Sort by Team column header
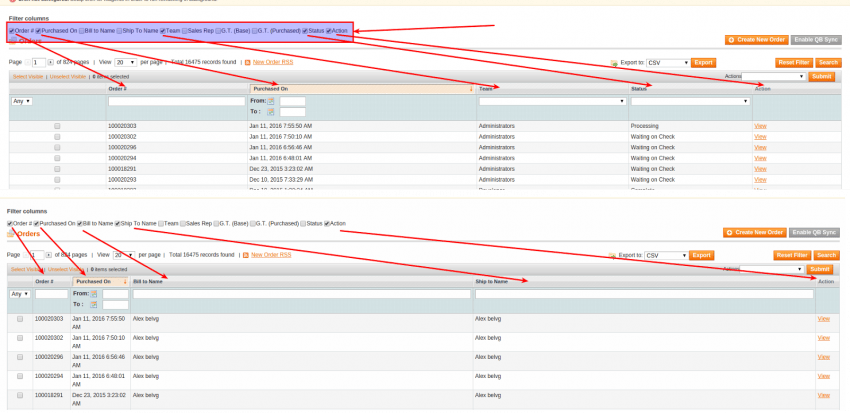Screen dimensions: 850x413 [x=484, y=89]
